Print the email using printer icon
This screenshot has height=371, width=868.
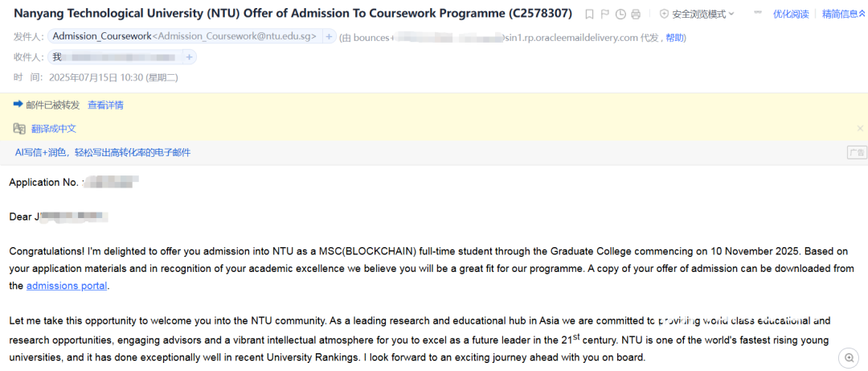coord(636,14)
